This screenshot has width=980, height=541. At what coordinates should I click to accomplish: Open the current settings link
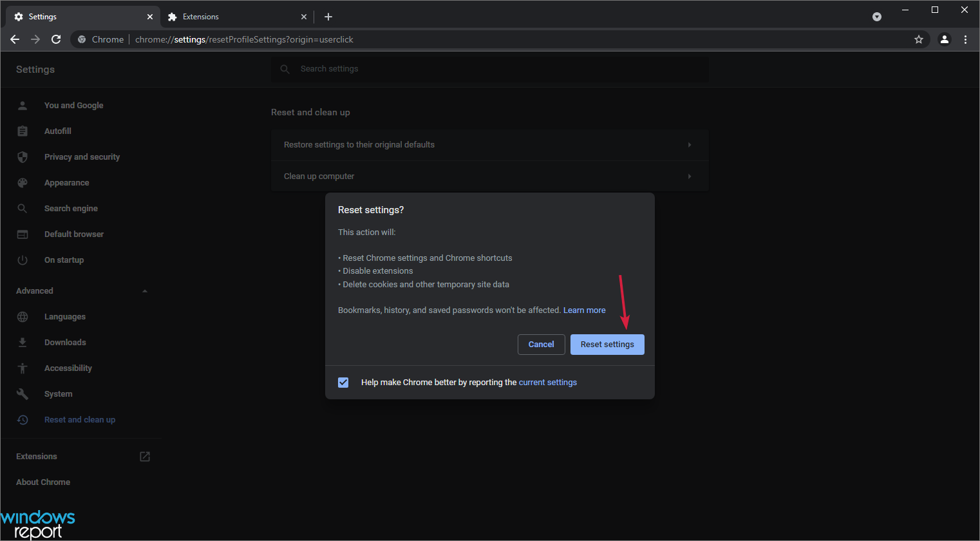547,382
